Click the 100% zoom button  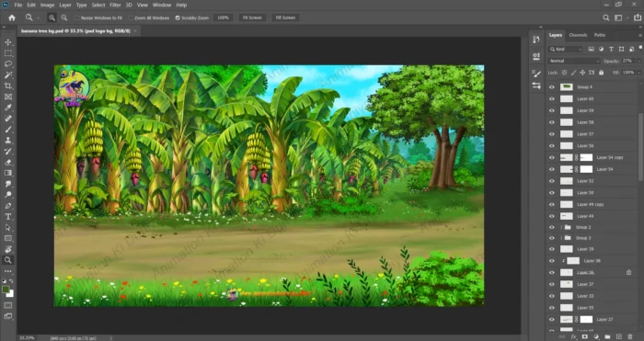223,18
